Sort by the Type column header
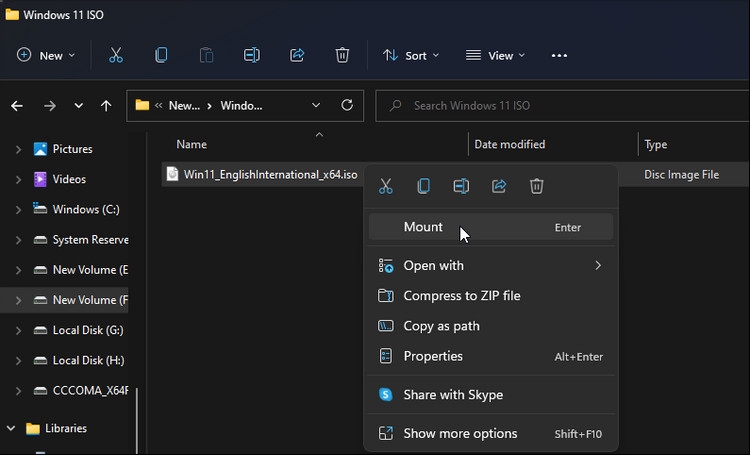750x455 pixels. click(x=655, y=145)
